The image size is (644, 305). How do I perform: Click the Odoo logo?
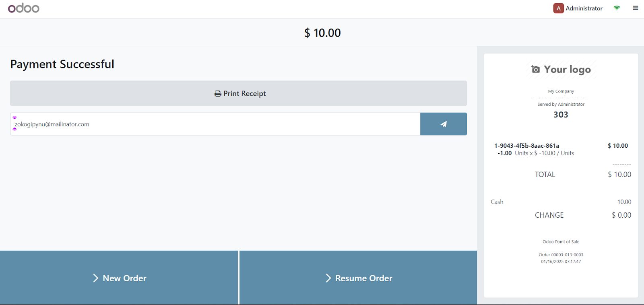click(23, 8)
